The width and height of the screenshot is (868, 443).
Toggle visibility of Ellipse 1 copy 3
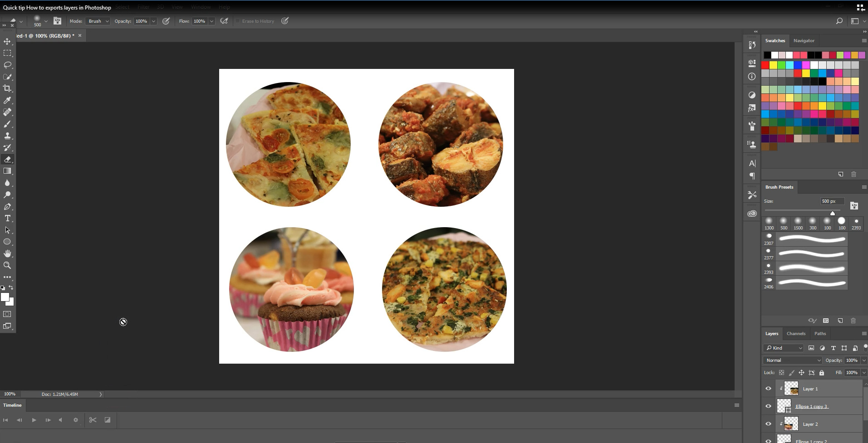point(768,406)
